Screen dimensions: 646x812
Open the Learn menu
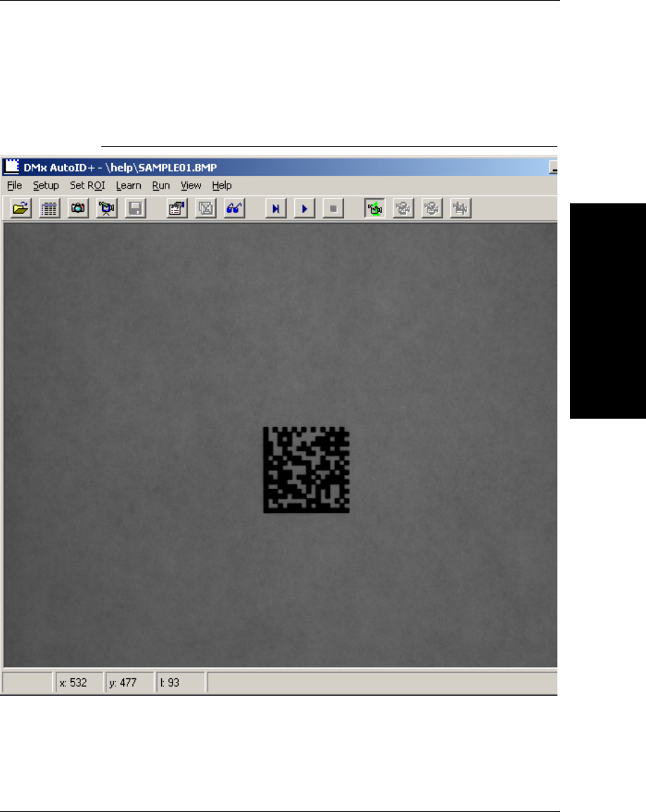coord(129,185)
